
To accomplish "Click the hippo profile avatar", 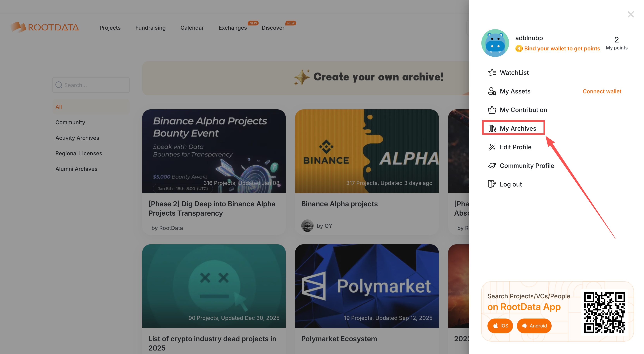I will pyautogui.click(x=495, y=43).
